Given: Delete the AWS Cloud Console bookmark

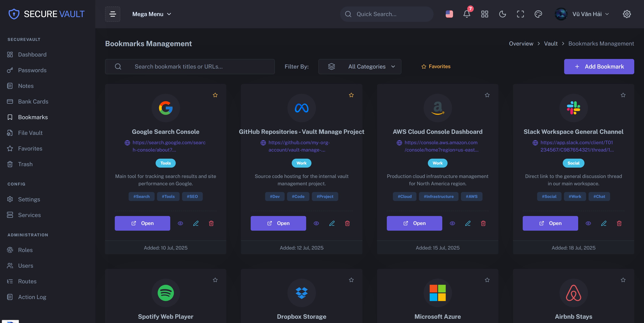Looking at the screenshot, I should click(483, 223).
